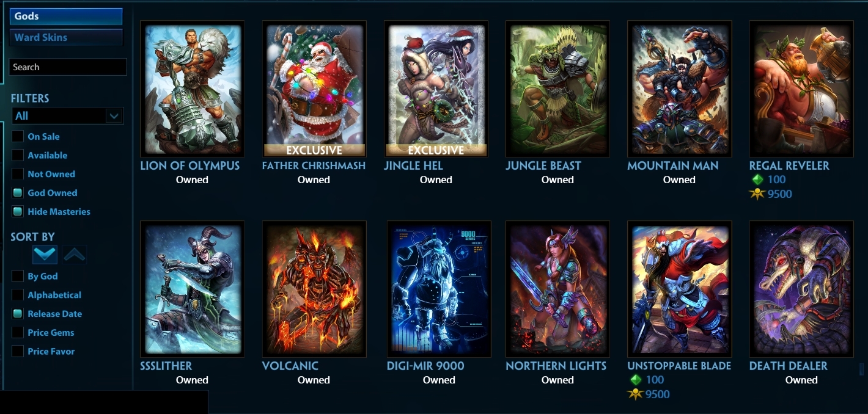Choose Death Dealer skin card
The height and width of the screenshot is (414, 868).
(801, 289)
